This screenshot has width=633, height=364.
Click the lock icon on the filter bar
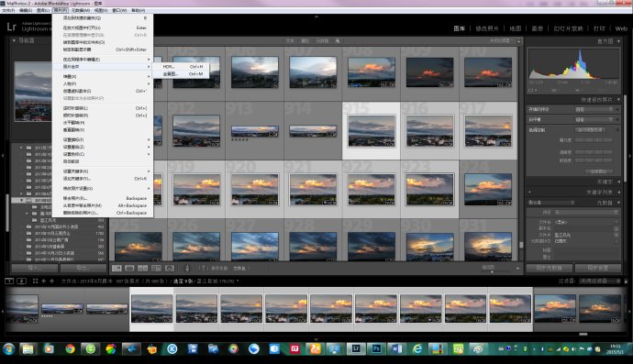(x=519, y=40)
